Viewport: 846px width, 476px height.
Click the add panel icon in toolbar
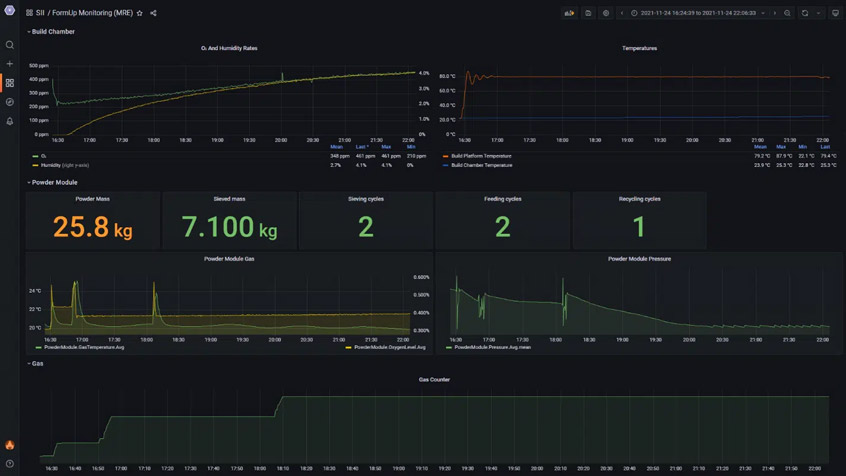[x=569, y=13]
